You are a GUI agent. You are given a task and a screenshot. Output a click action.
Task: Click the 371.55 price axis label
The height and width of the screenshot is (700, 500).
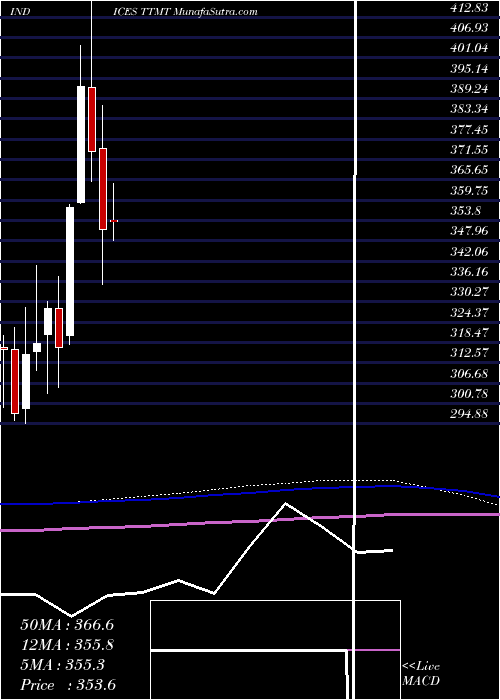coord(468,150)
